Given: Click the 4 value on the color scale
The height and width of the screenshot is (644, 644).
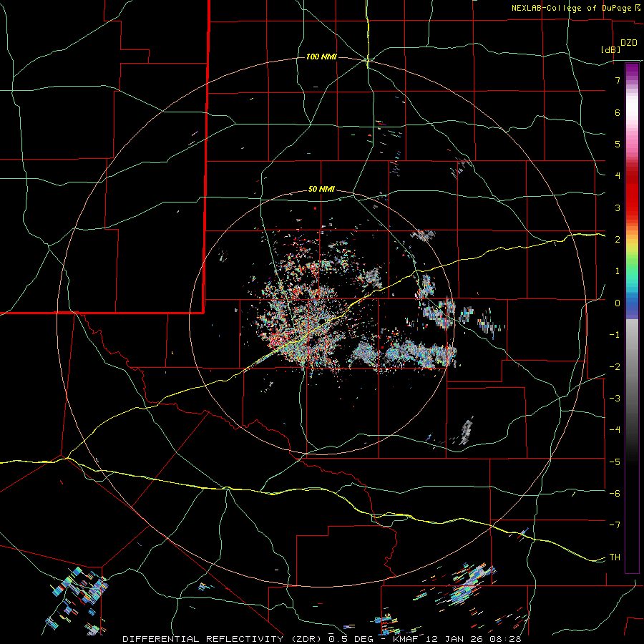Looking at the screenshot, I should [x=618, y=176].
